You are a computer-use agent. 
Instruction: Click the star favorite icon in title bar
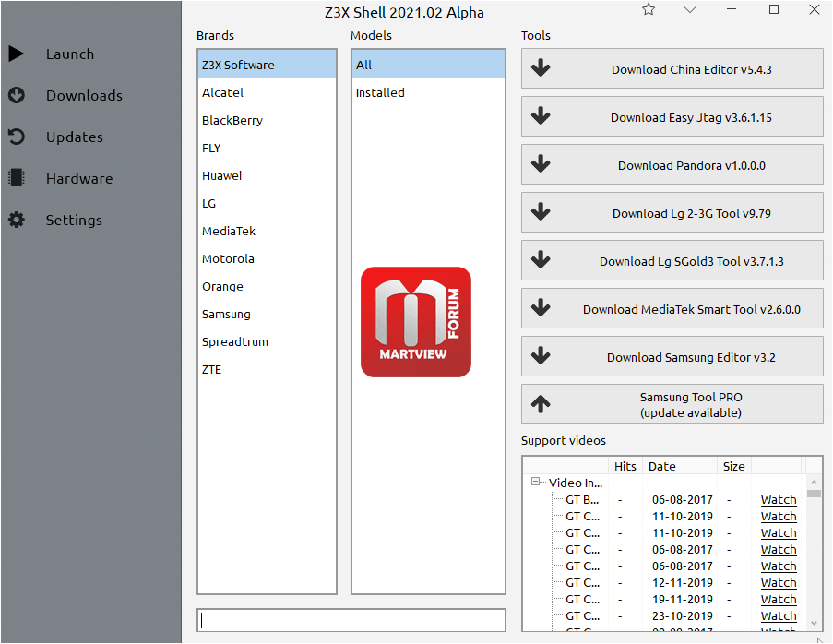pyautogui.click(x=649, y=9)
